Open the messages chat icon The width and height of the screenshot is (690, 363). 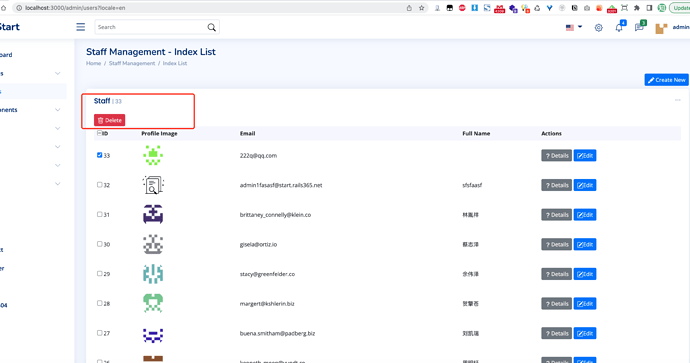coord(639,27)
